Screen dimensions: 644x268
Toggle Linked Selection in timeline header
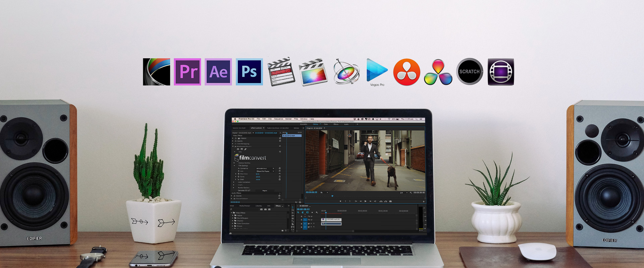pos(307,212)
